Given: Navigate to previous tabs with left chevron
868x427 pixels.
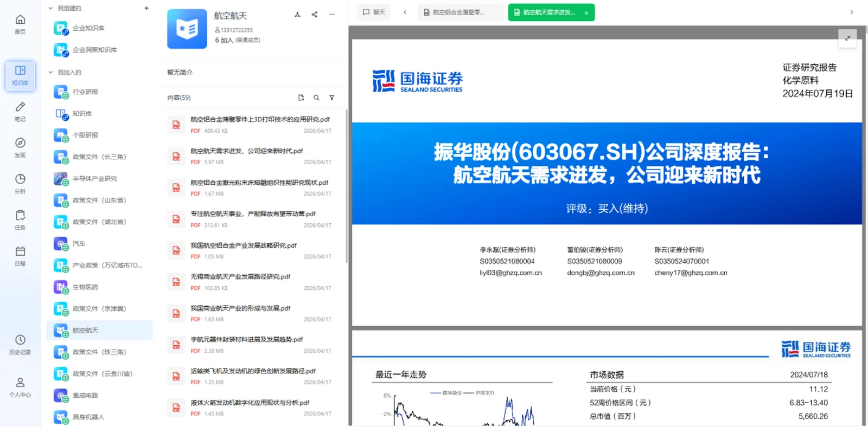Looking at the screenshot, I should pos(405,12).
